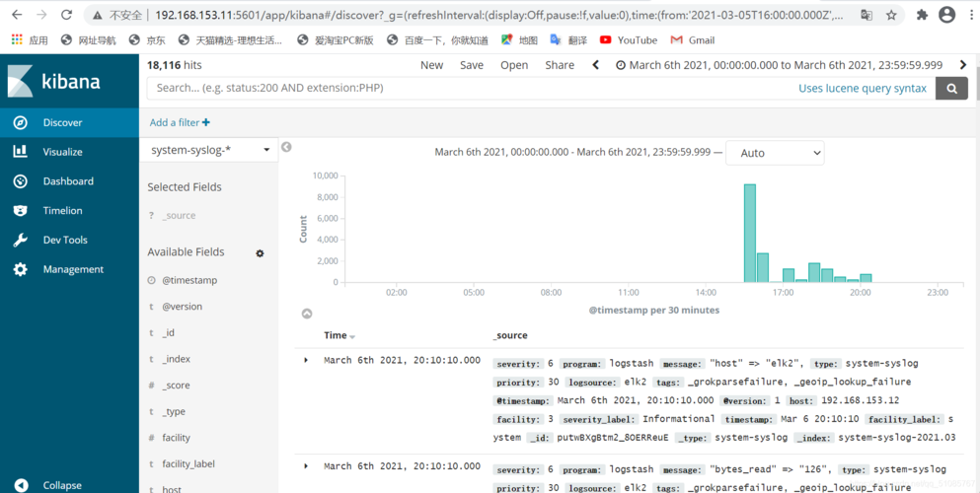Click the _source column header
Viewport: 980px width, 493px height.
pyautogui.click(x=510, y=336)
